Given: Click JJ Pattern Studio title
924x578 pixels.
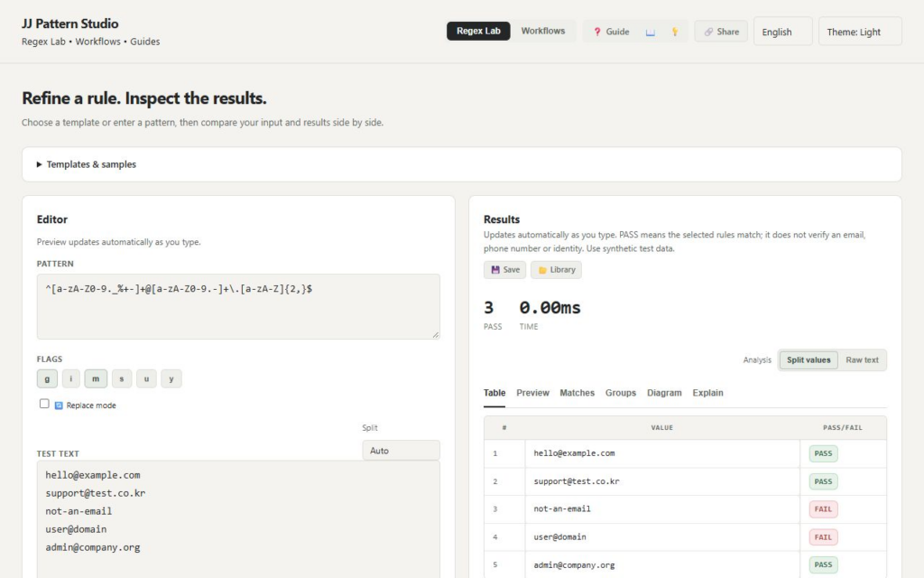Looking at the screenshot, I should click(70, 23).
